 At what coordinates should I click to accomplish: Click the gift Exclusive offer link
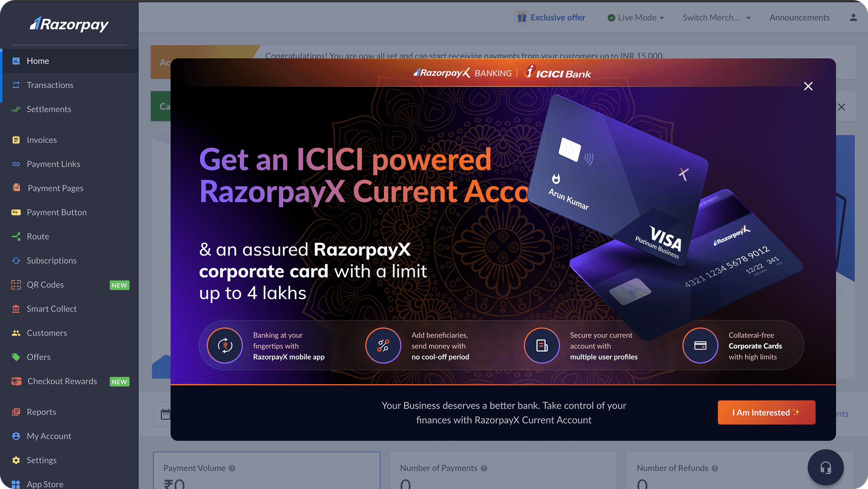pyautogui.click(x=551, y=17)
